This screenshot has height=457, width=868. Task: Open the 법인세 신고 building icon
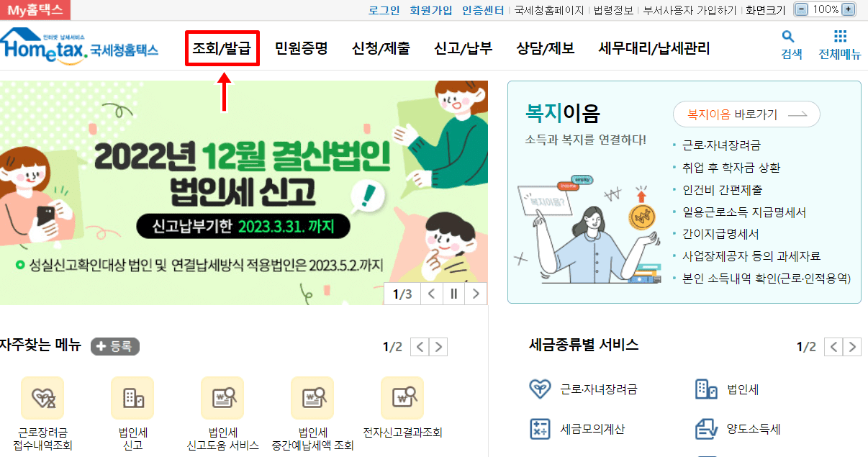coord(132,397)
